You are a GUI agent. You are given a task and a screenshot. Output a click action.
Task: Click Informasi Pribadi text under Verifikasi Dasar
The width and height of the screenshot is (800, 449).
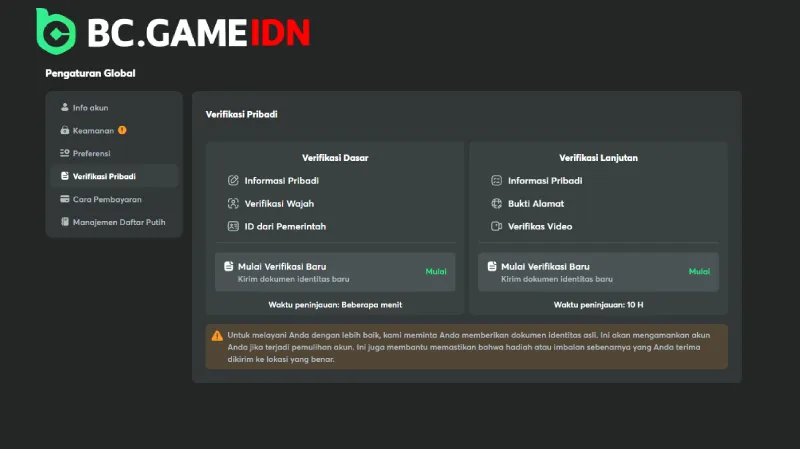282,181
